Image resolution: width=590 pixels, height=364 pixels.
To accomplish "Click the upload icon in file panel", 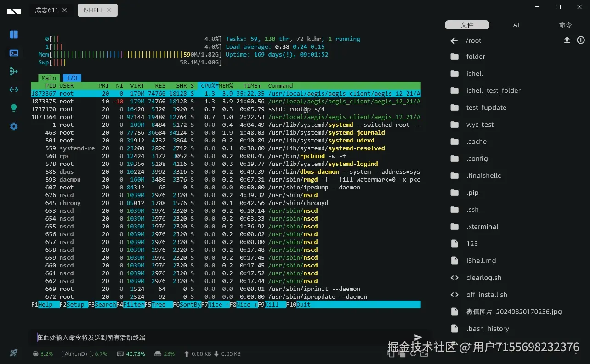I will click(567, 40).
